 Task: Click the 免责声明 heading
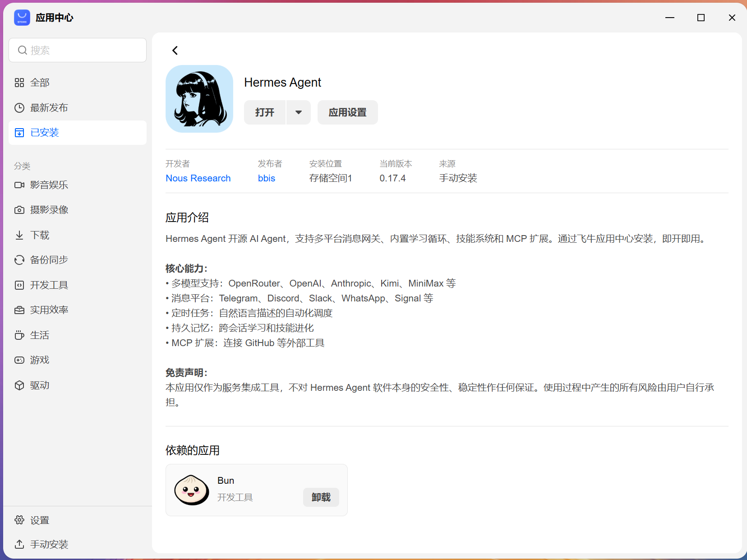click(186, 373)
